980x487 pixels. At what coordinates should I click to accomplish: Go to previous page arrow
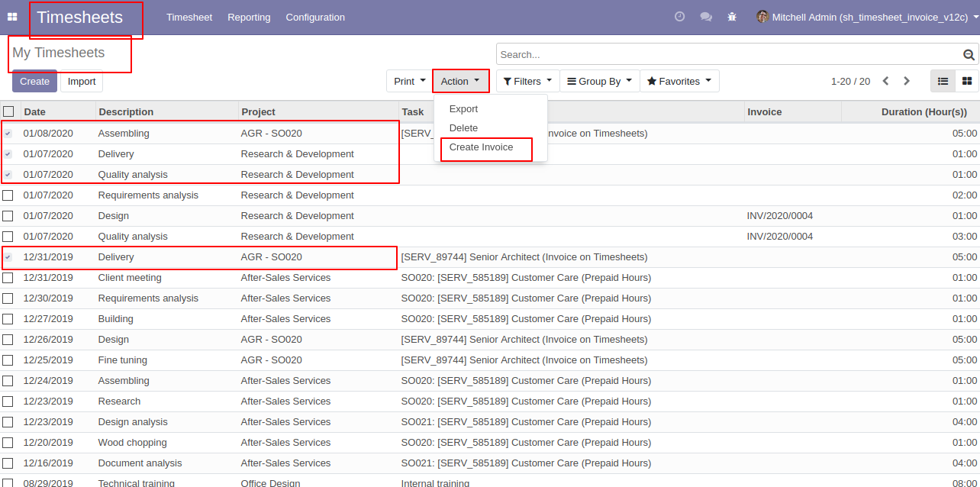point(886,81)
